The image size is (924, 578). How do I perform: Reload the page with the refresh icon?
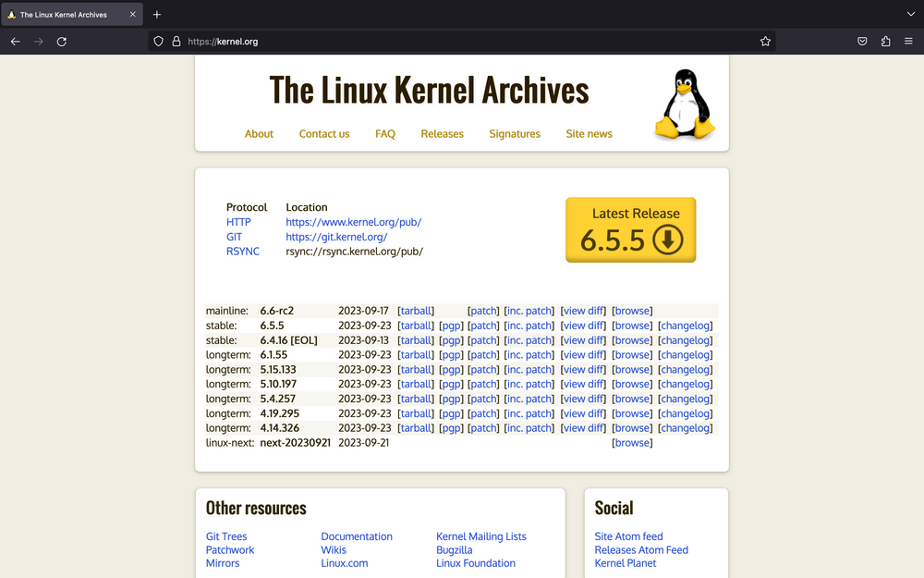(61, 41)
